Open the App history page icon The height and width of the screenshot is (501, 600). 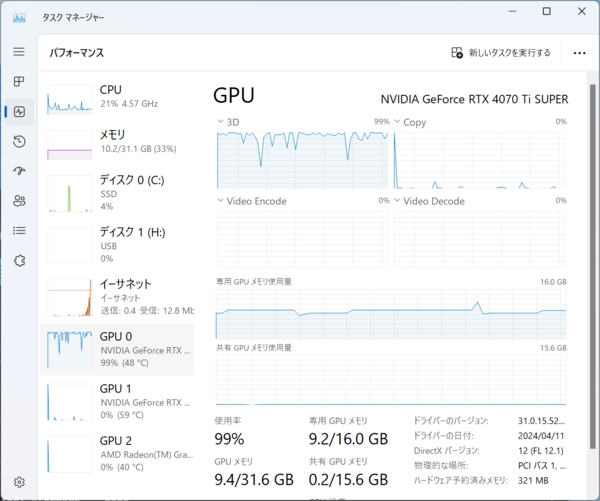click(19, 141)
